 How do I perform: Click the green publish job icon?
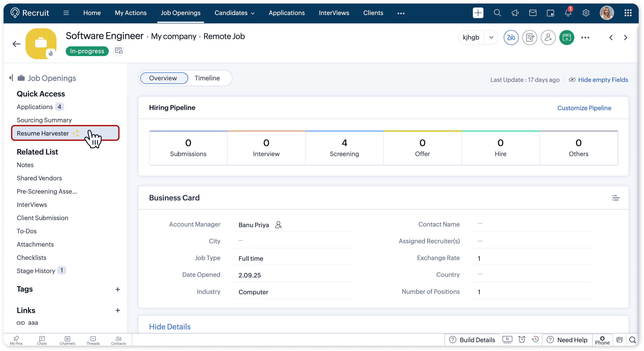[x=567, y=38]
